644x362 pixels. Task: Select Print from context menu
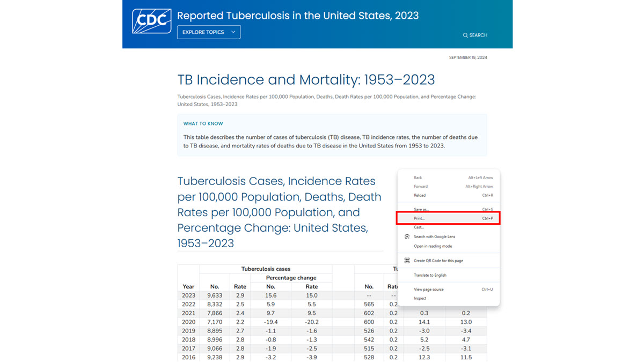[448, 218]
